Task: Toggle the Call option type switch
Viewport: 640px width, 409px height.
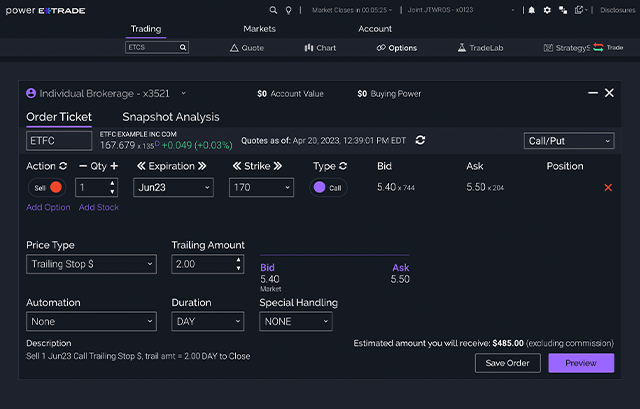Action: point(328,187)
